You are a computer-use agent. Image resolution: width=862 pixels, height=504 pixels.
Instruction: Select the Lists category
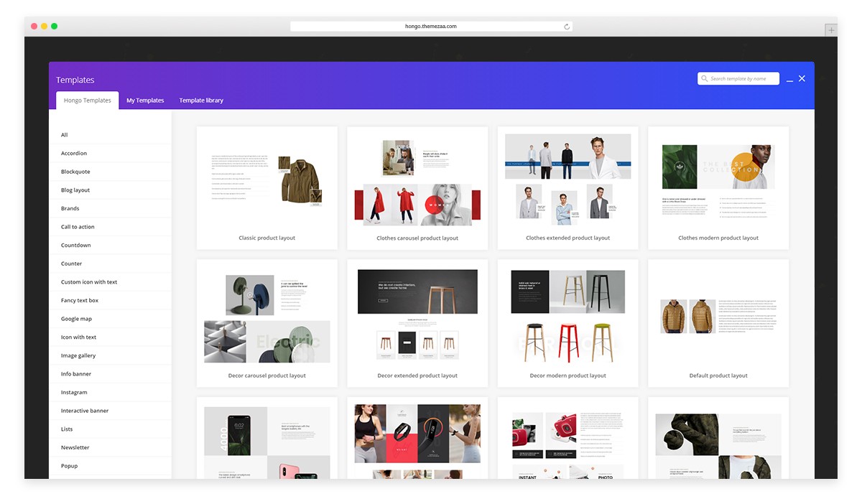[110, 429]
